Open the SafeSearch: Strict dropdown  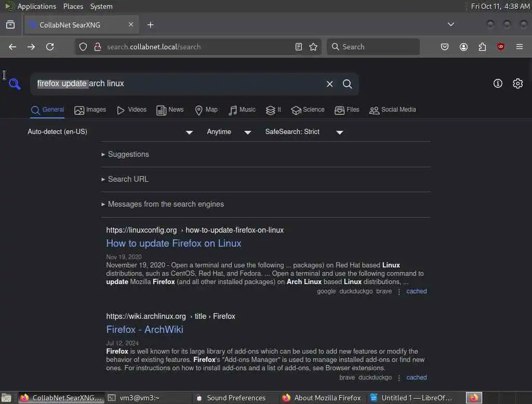pos(304,132)
